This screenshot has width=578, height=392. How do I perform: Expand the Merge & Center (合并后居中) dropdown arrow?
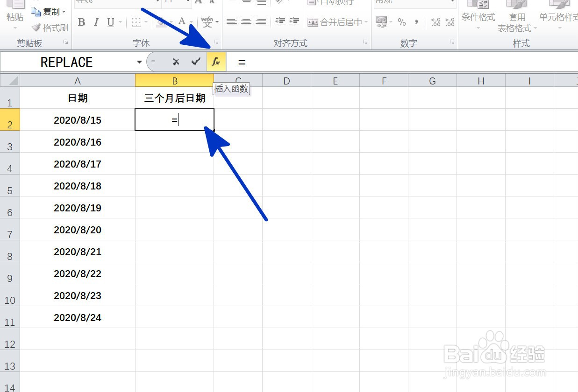366,22
